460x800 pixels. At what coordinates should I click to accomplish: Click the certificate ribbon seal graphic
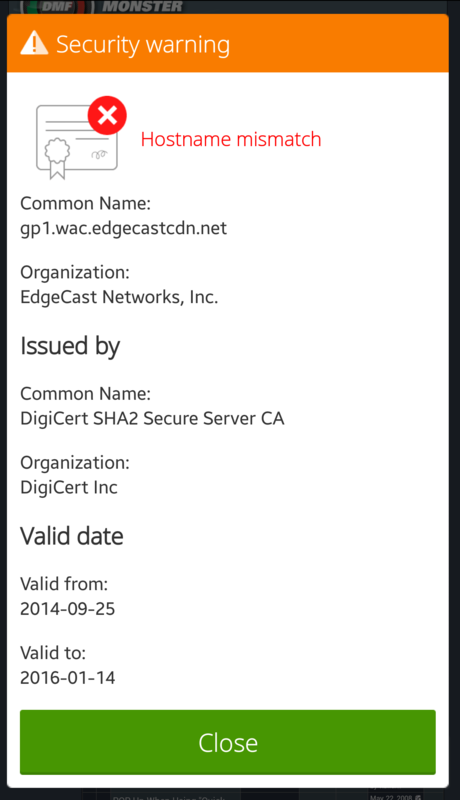pyautogui.click(x=57, y=158)
